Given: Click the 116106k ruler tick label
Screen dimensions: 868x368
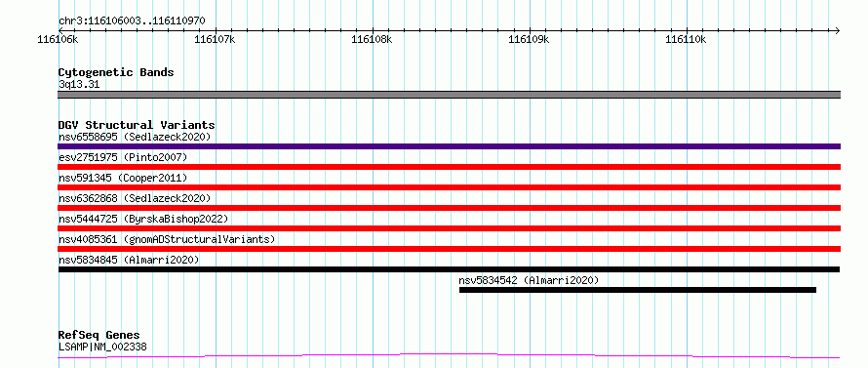Looking at the screenshot, I should click(x=59, y=39).
